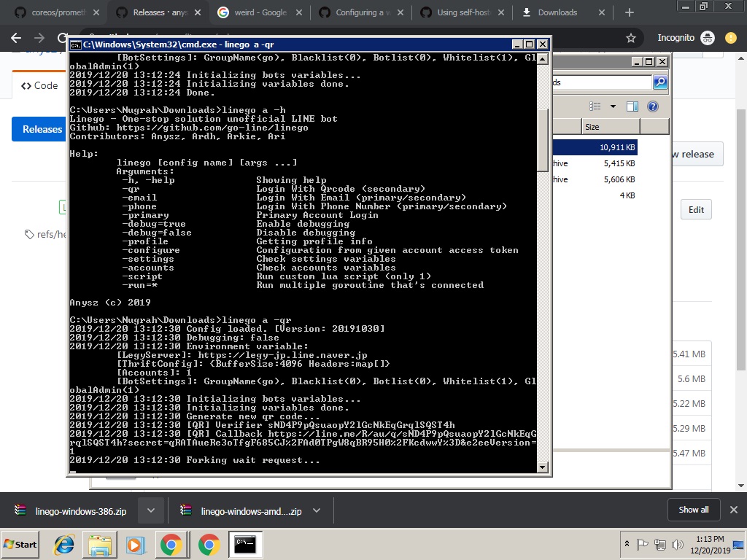Click the refs/heads tag link
Image resolution: width=747 pixels, height=560 pixels.
(x=46, y=234)
